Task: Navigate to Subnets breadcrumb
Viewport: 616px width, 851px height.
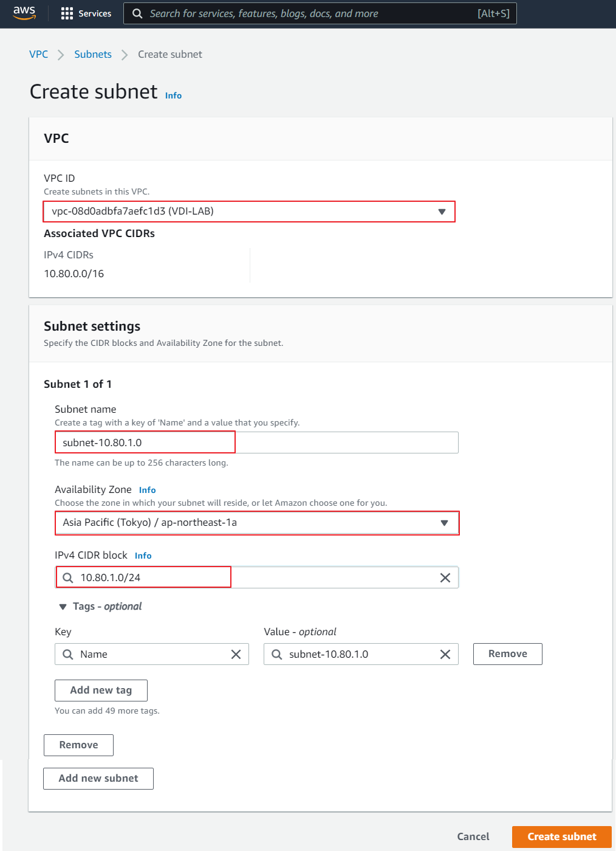Action: [x=93, y=54]
